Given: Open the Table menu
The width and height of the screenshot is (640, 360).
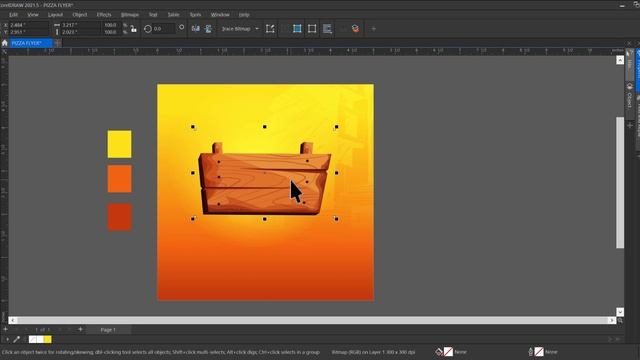Looking at the screenshot, I should (x=173, y=15).
